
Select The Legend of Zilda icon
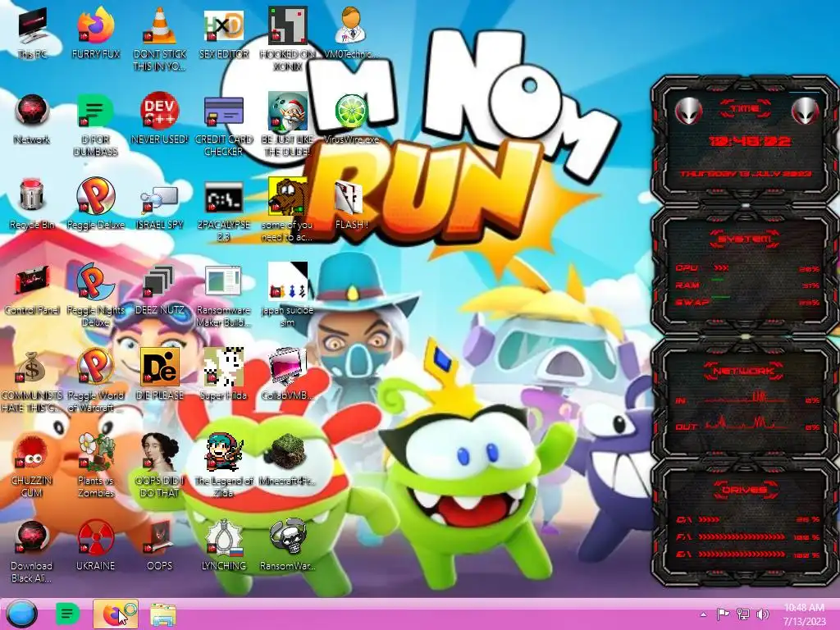click(x=224, y=453)
